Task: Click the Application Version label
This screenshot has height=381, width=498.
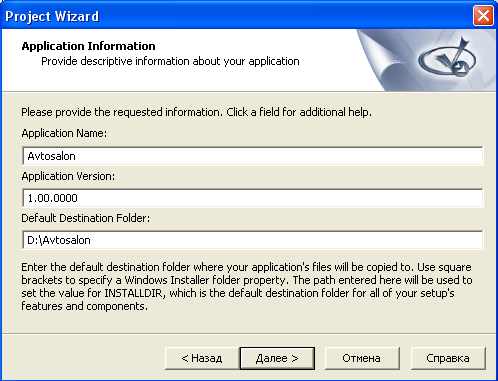Action: [x=68, y=176]
